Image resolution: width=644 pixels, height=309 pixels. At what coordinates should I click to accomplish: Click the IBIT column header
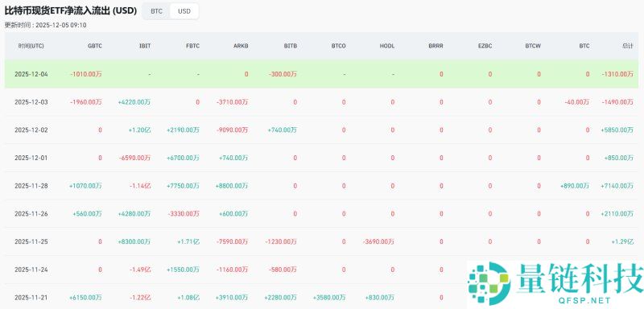pos(145,46)
